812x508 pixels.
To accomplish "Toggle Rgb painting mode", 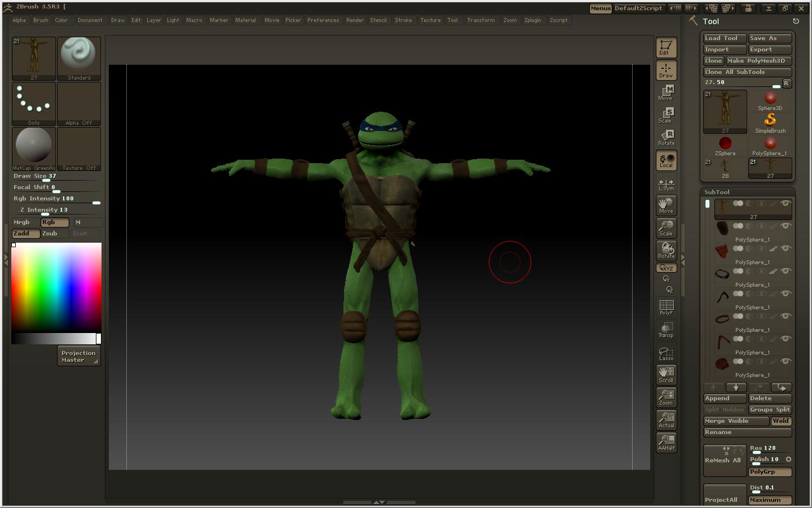I will (x=55, y=222).
